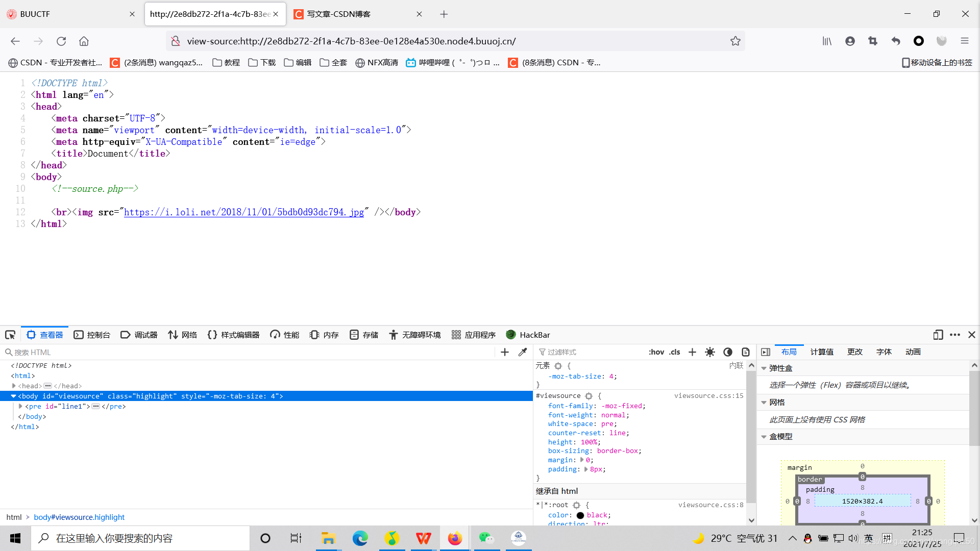Activate the element picker tool
The width and height of the screenshot is (980, 551).
[10, 335]
